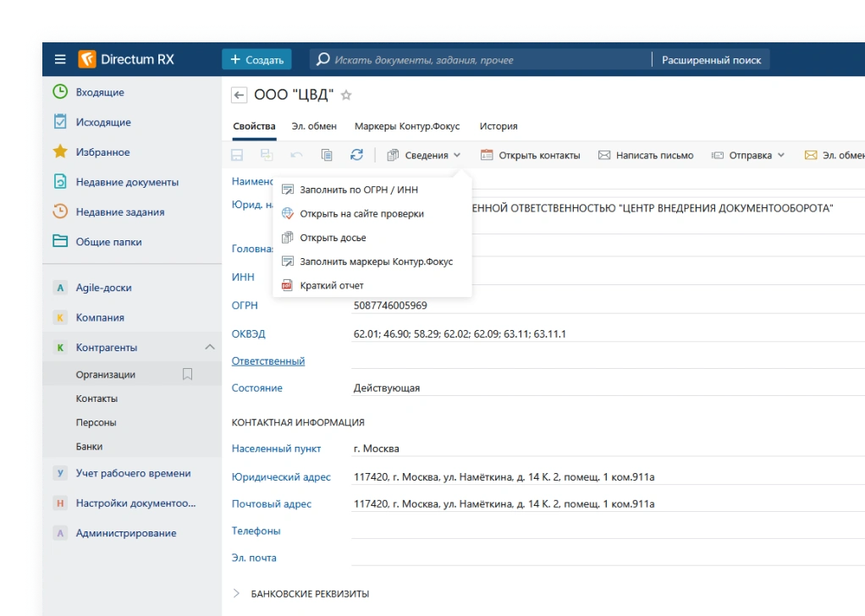Viewport: 865px width, 616px height.
Task: Click the hamburger menu icon
Action: point(60,59)
